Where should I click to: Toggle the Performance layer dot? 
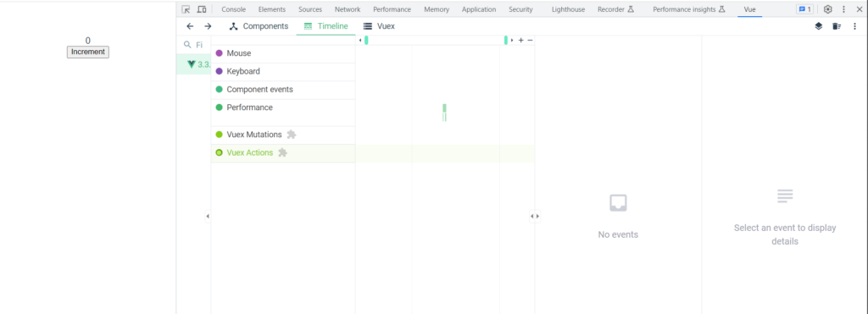tap(220, 107)
